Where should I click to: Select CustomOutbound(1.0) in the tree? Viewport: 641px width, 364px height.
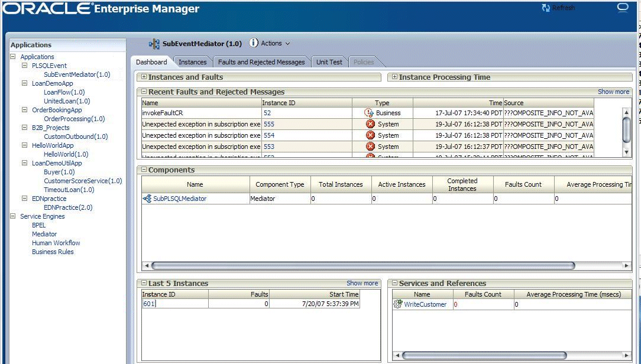(x=76, y=136)
